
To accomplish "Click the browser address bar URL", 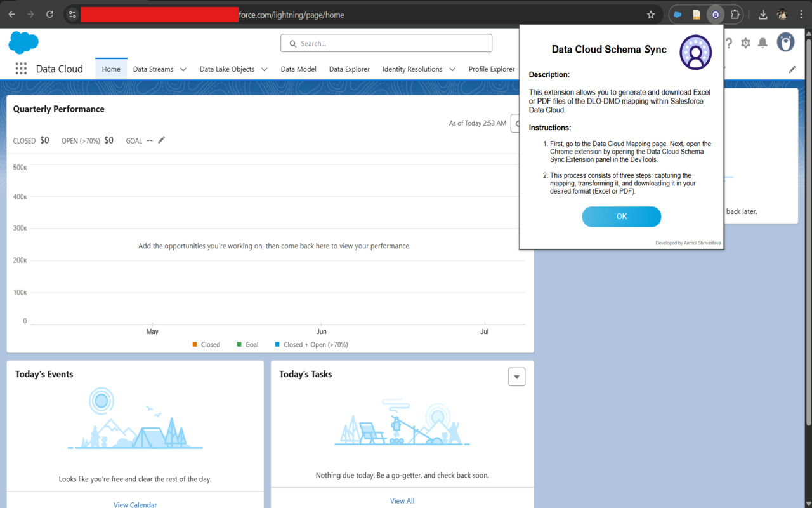I will 291,15.
